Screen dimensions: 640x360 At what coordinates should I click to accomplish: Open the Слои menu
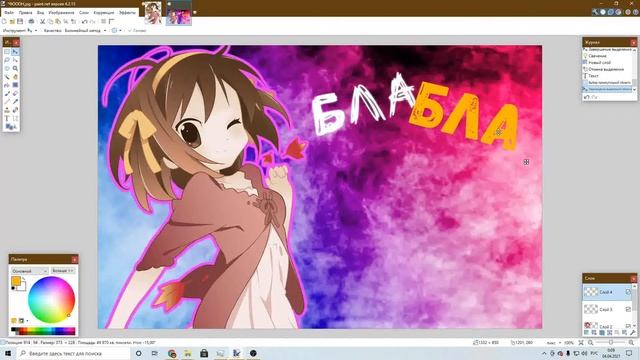(x=84, y=13)
